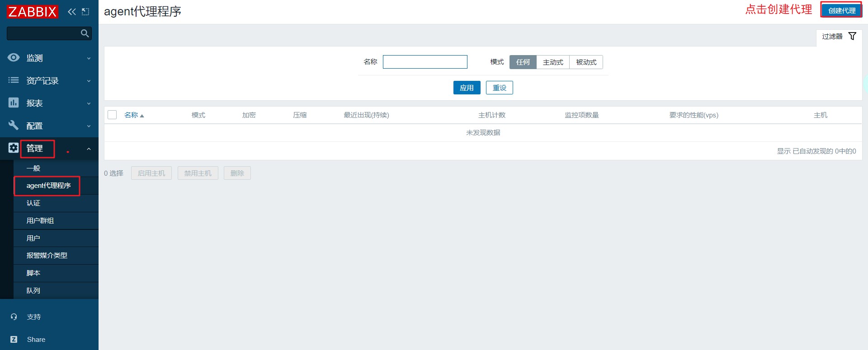Select mode 主动式

point(553,62)
